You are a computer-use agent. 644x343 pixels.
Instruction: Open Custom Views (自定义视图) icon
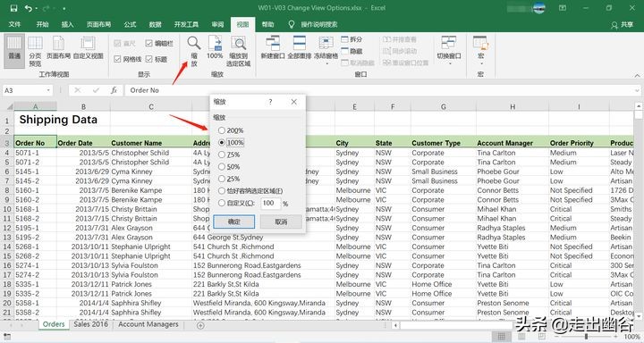pos(88,47)
